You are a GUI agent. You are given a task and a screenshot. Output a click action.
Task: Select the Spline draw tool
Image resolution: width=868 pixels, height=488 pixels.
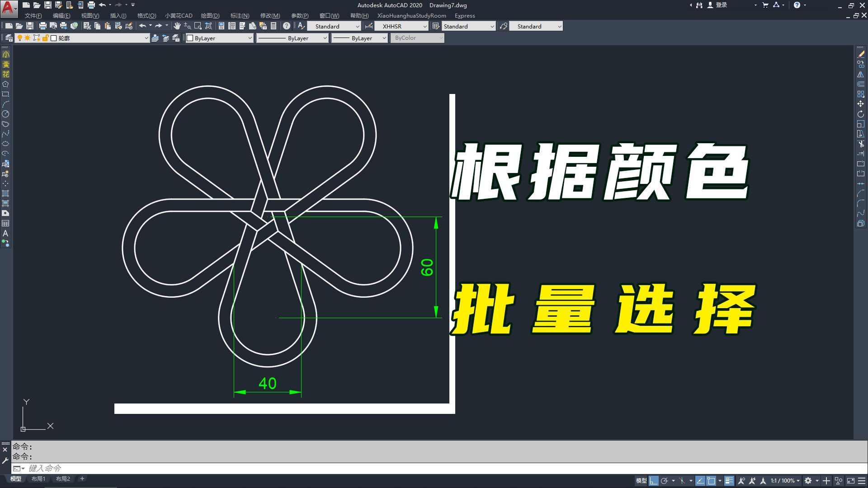5,134
